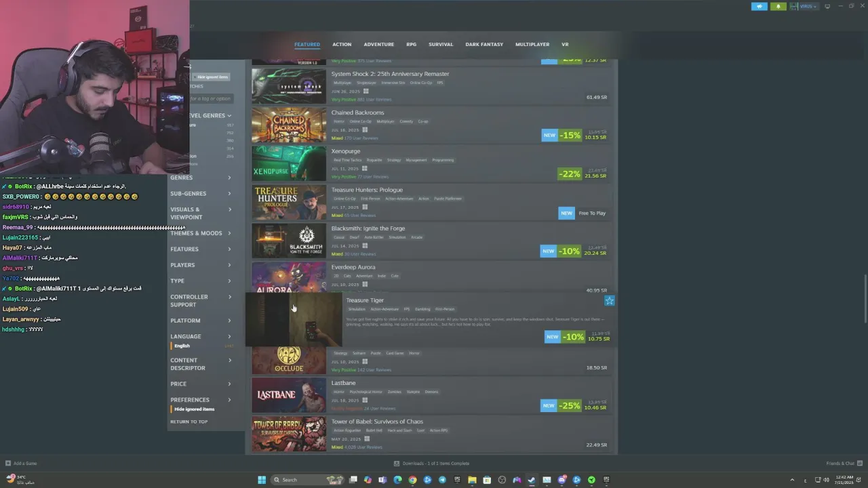Open Telegram from the taskbar

pyautogui.click(x=442, y=480)
